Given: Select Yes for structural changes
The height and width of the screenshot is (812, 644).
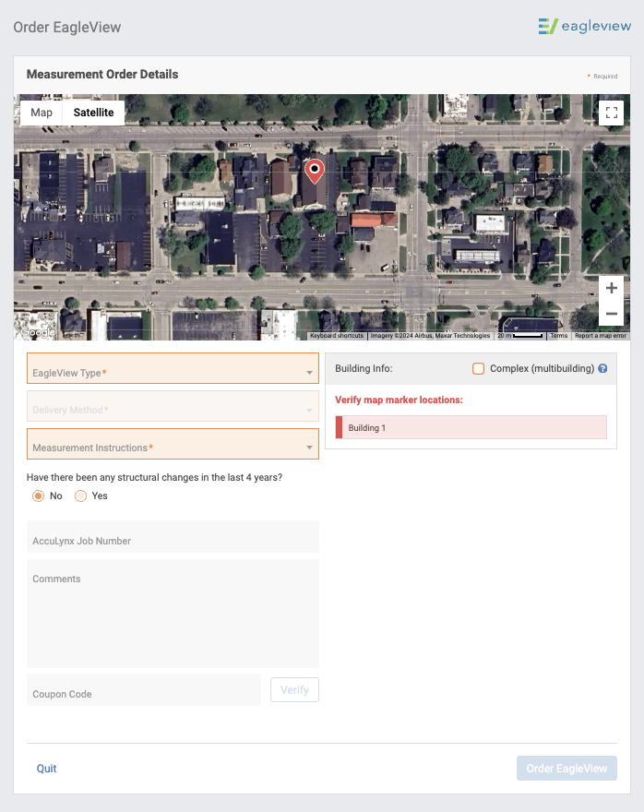Looking at the screenshot, I should 81,496.
